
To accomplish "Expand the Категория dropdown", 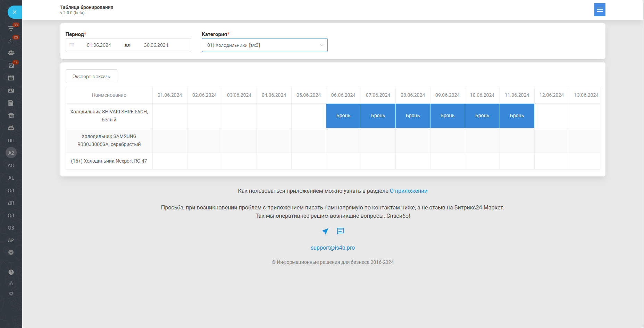I will (x=265, y=45).
